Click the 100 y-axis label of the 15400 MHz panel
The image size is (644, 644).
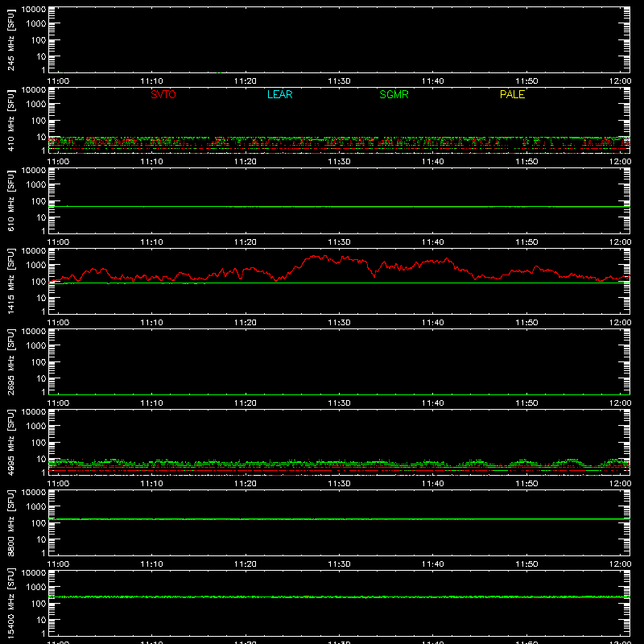[39, 604]
